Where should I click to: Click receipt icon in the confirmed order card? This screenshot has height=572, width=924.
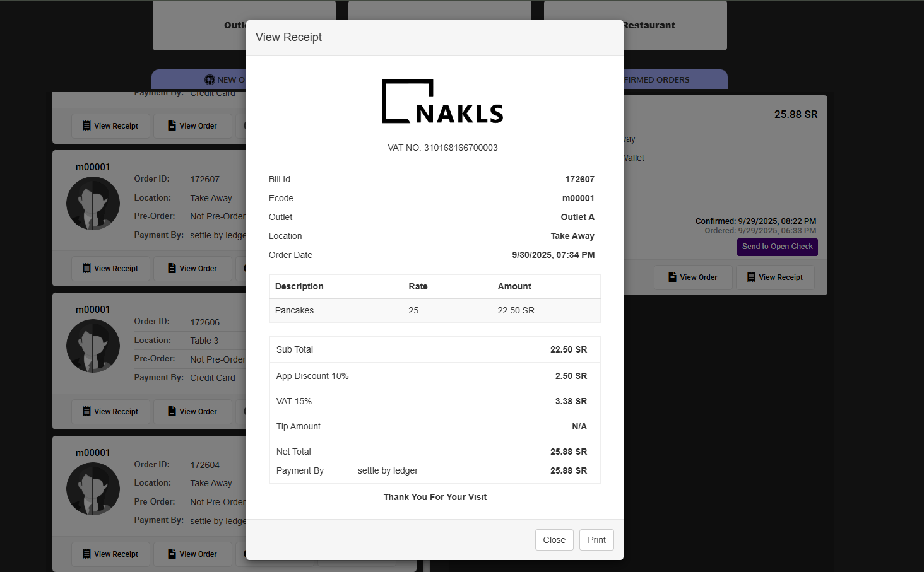(x=751, y=277)
